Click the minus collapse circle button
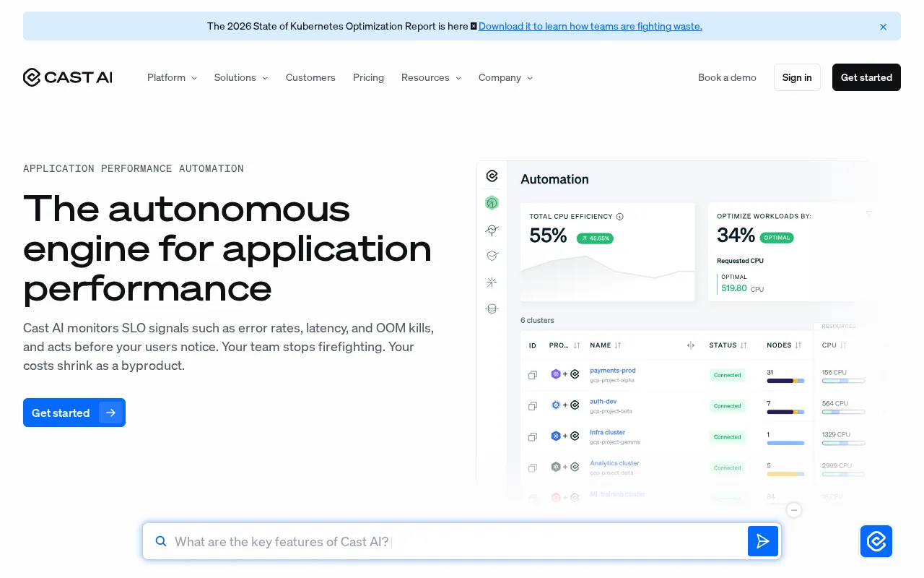 [x=794, y=510]
